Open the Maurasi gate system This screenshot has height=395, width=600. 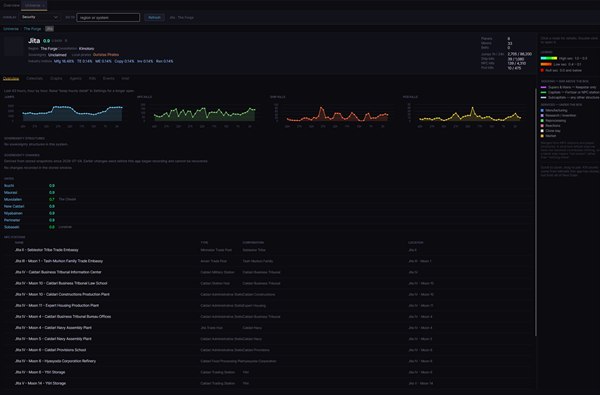coord(10,193)
